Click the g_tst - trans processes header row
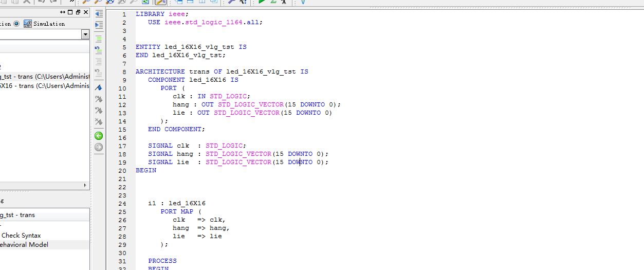644x270 pixels. pyautogui.click(x=45, y=215)
